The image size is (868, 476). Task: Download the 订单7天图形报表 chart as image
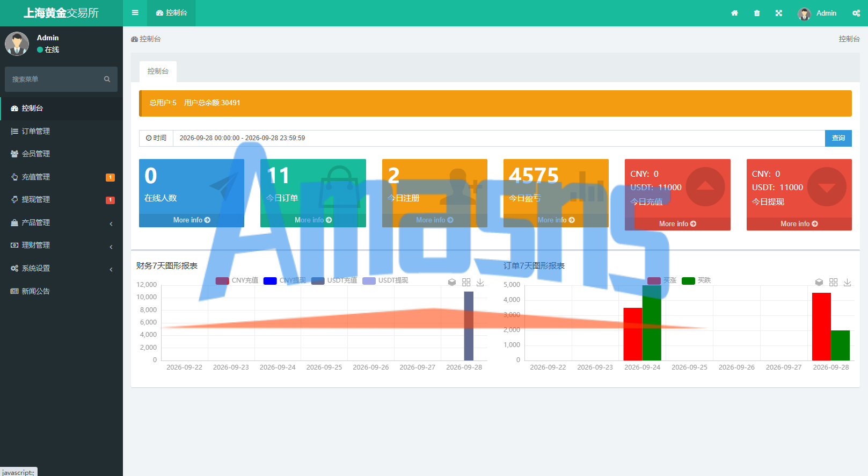coord(848,283)
